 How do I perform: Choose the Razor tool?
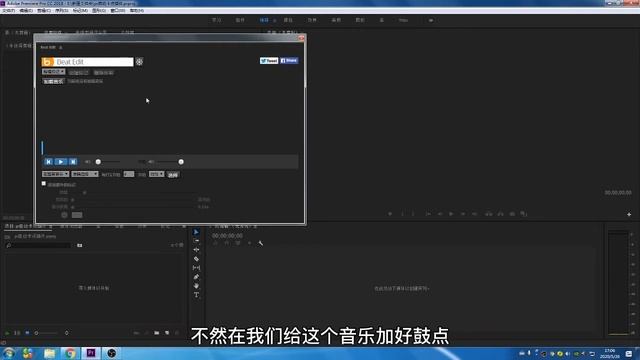click(x=196, y=259)
